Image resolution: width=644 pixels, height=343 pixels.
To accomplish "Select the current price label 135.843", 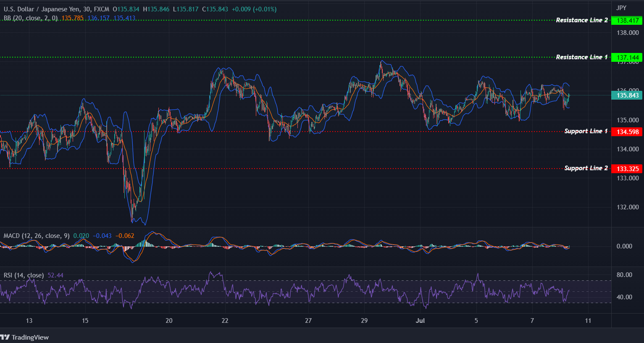I will pos(627,95).
